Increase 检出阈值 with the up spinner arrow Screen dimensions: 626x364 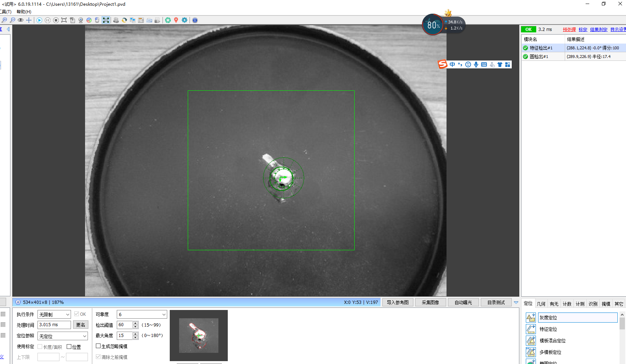pos(136,323)
